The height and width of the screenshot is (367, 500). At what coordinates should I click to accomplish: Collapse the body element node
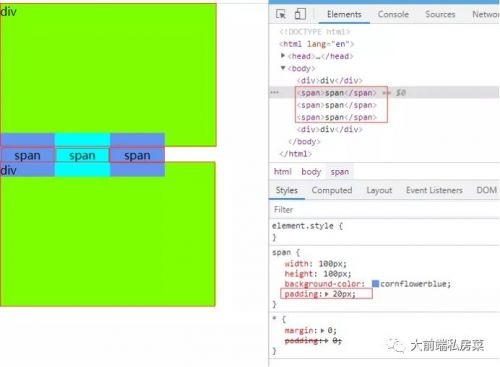click(283, 68)
